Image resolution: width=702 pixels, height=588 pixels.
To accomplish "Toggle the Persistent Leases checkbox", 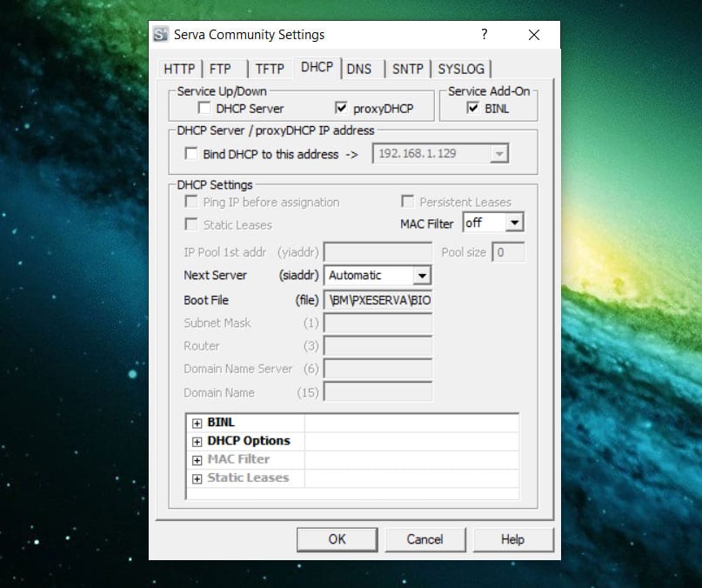I will tap(407, 202).
